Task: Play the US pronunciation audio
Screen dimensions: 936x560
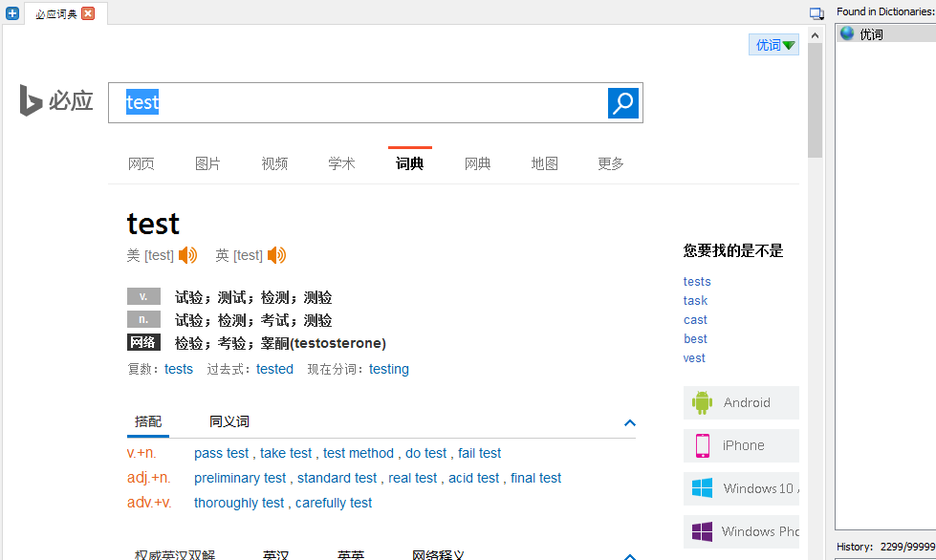Action: click(x=188, y=255)
